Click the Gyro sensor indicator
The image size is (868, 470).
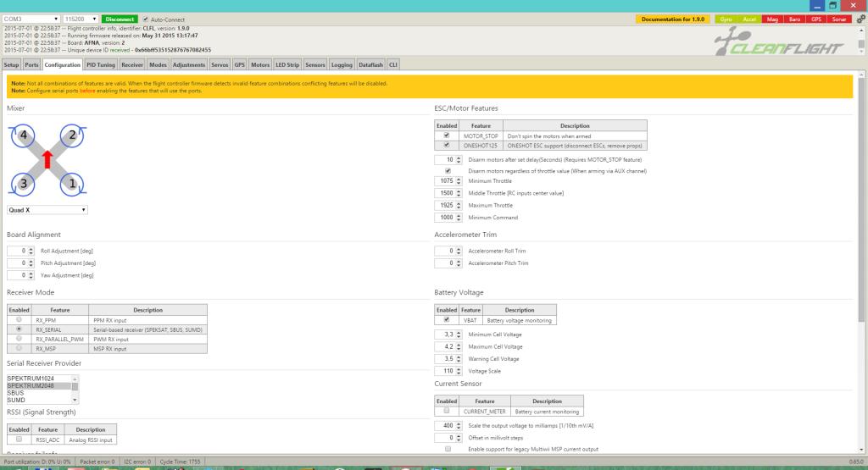[x=726, y=19]
